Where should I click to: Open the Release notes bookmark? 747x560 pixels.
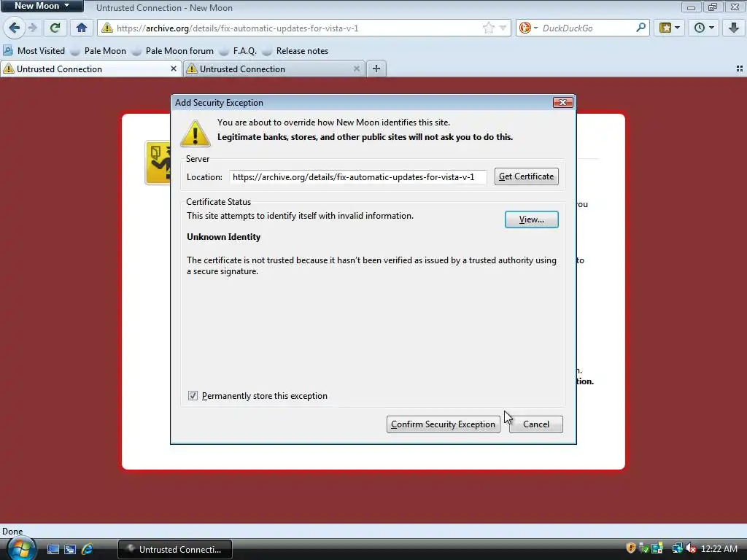pos(295,51)
